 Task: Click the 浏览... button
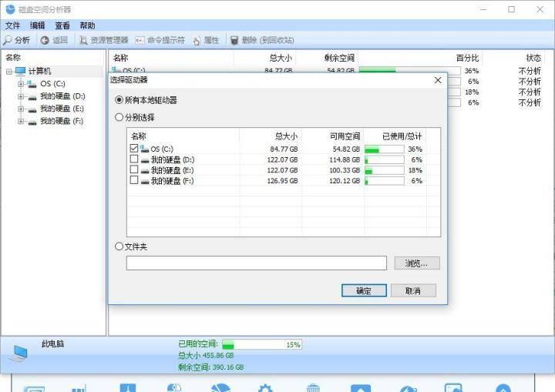417,263
